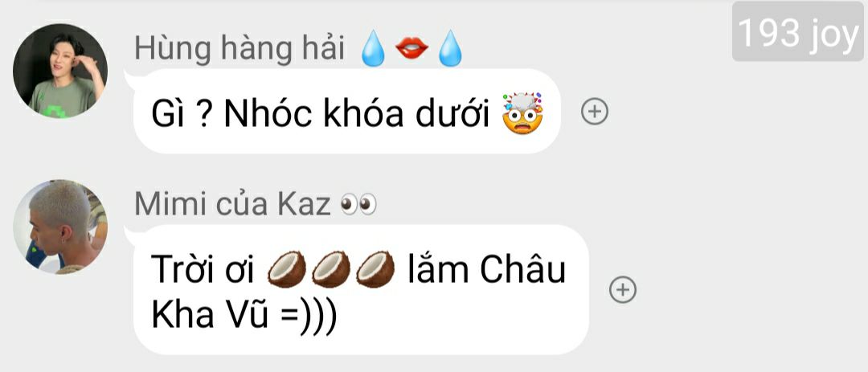Screen dimensions: 868x372
Task: Click the lips emoji beside Hùng hàng hải
Action: pos(411,49)
